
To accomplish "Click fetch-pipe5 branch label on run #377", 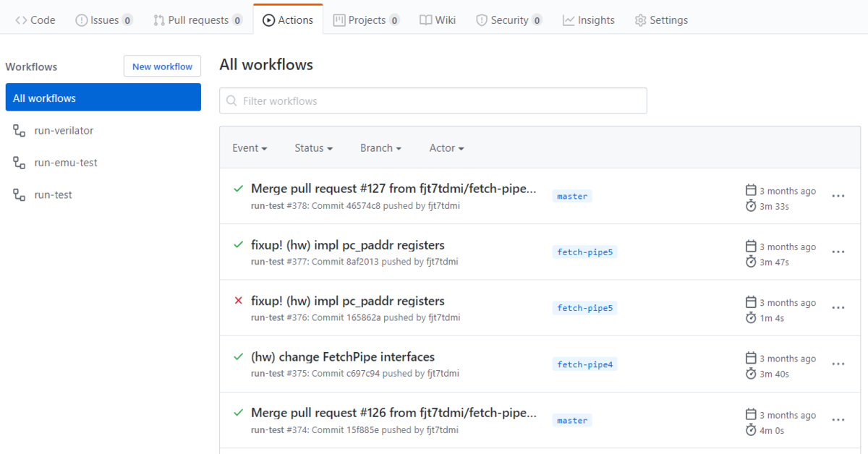I will (584, 252).
